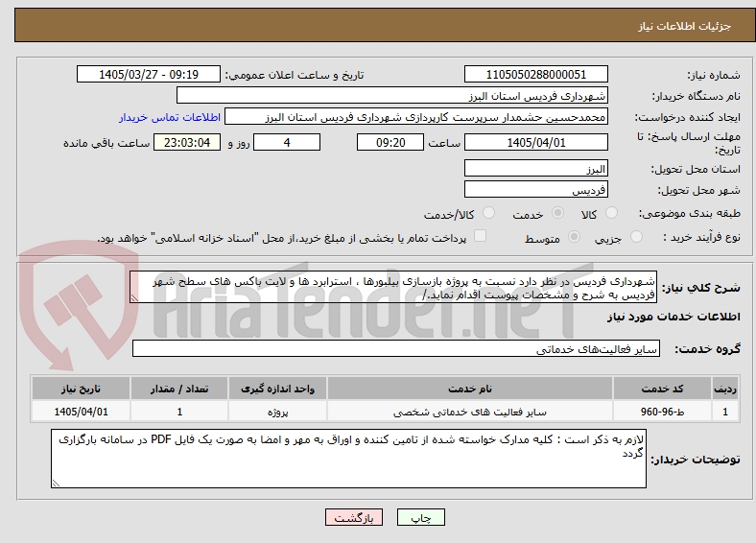Click the ایجاد کننده درخواست label
The width and height of the screenshot is (756, 543).
pyautogui.click(x=687, y=117)
